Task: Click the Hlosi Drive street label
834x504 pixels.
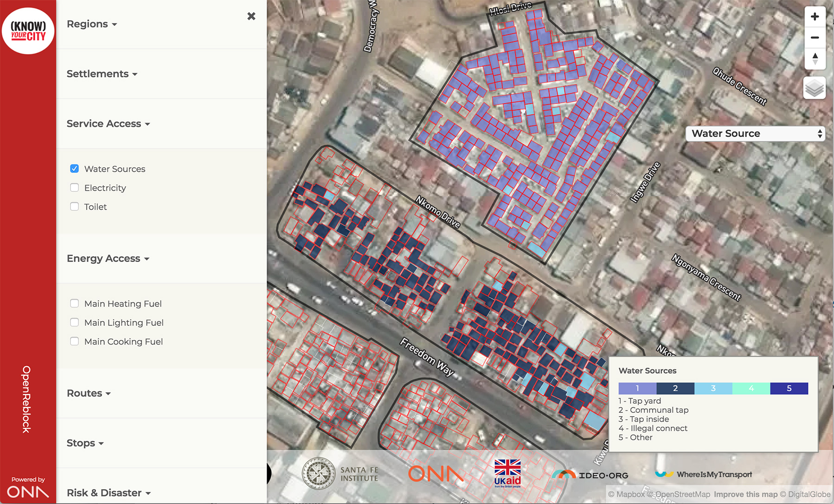Action: 511,8
